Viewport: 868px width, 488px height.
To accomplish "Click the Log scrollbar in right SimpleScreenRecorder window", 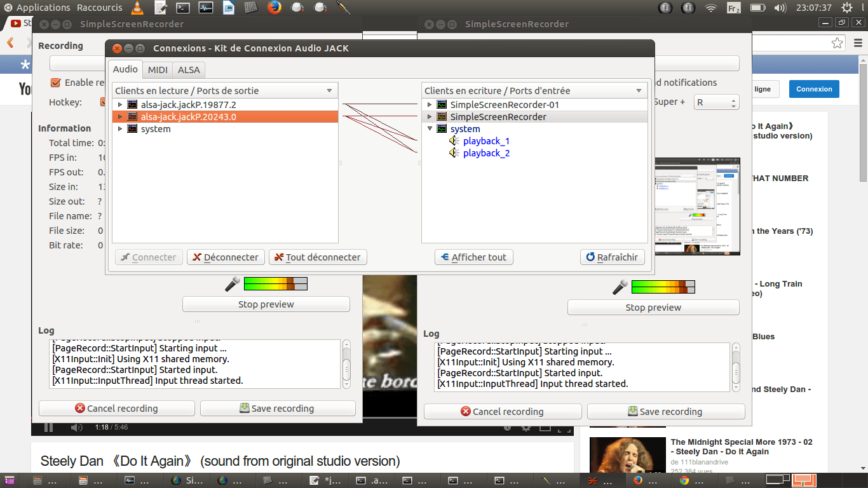I will click(x=736, y=367).
